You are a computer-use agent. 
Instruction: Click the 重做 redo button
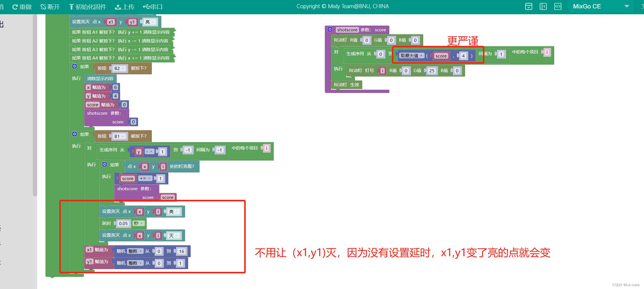click(22, 7)
